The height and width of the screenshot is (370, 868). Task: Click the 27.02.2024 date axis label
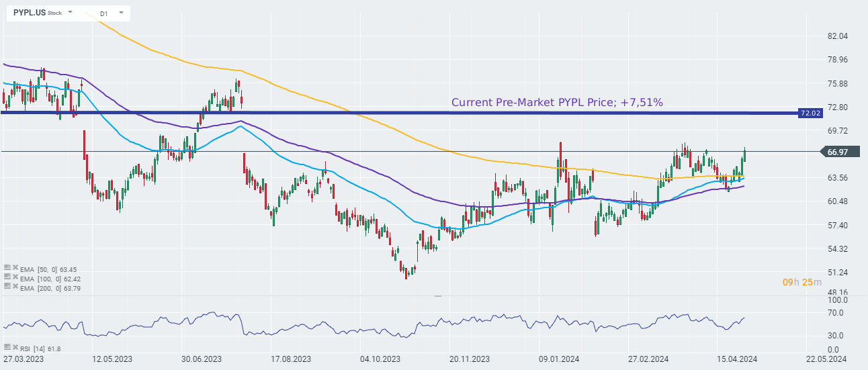tap(650, 360)
